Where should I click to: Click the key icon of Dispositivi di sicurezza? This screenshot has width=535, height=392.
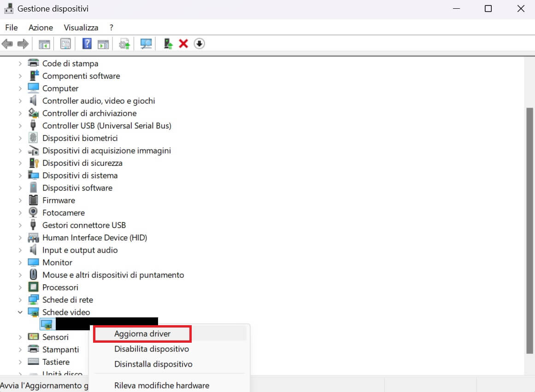34,163
